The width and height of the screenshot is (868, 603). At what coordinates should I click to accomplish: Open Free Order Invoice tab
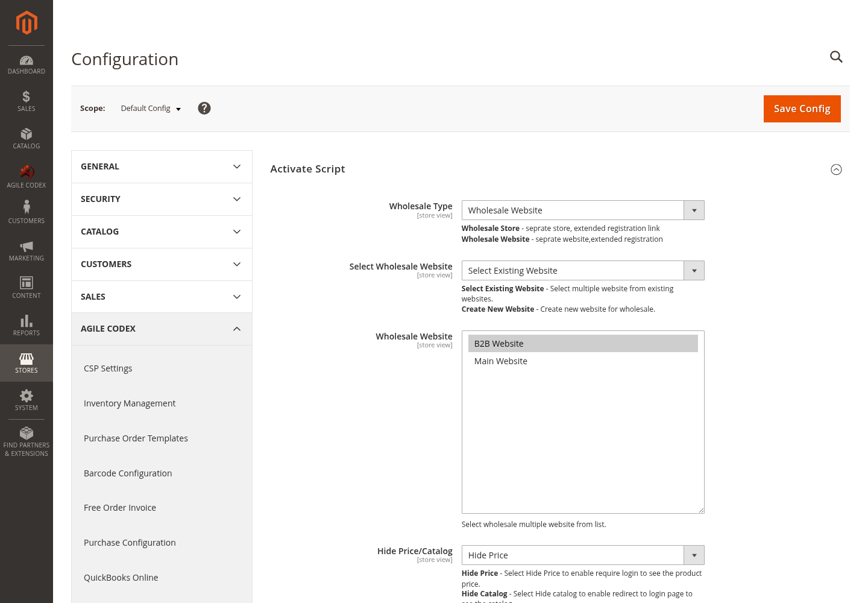pyautogui.click(x=120, y=508)
